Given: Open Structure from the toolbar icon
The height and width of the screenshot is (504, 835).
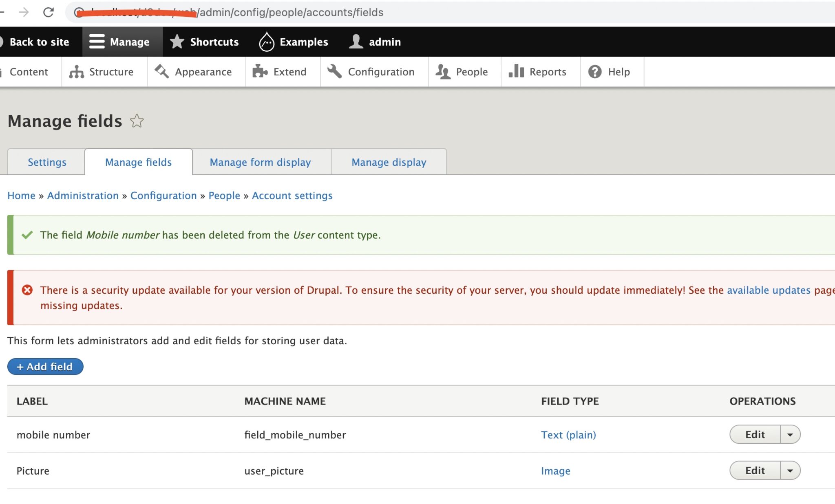Looking at the screenshot, I should pyautogui.click(x=77, y=72).
